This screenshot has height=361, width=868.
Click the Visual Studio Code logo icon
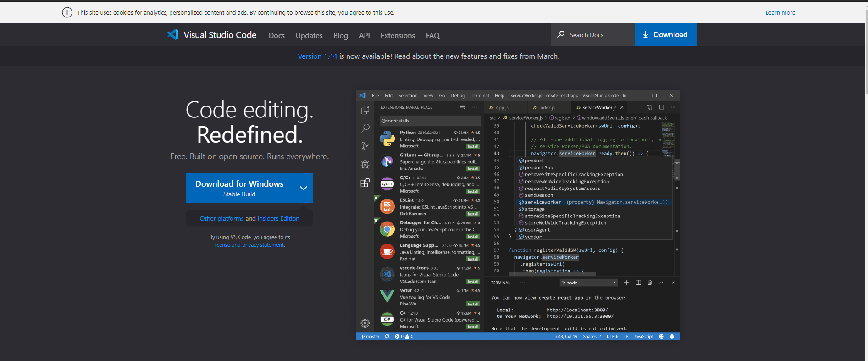pos(173,34)
